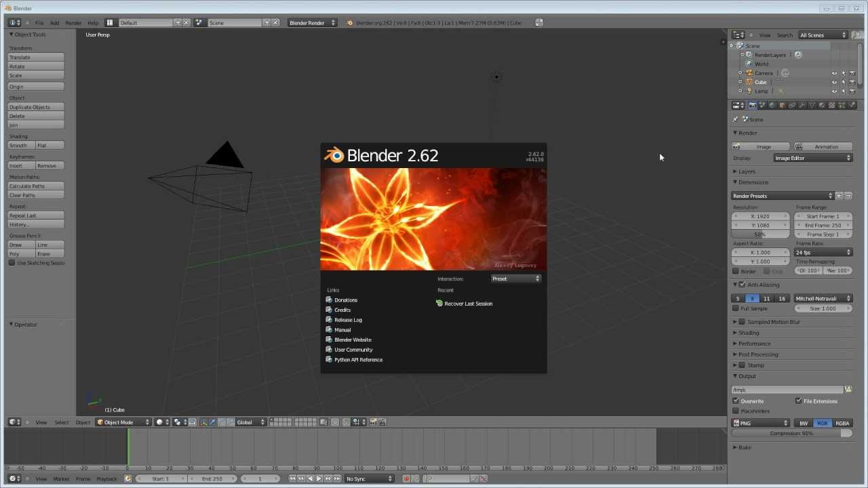
Task: Click the Translate button in Object Tools
Action: click(x=36, y=58)
